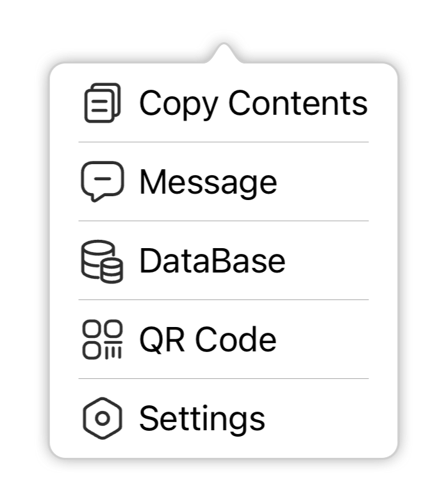Click the "Copy Contents" text label
Screen dimensions: 446x504
coord(254,104)
